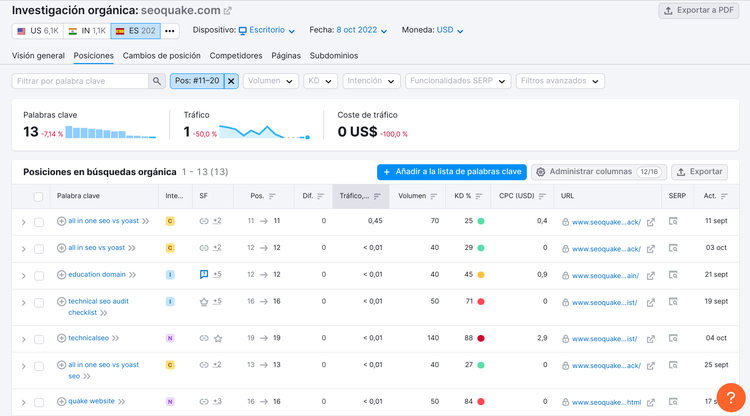The image size is (750, 416).
Task: Open more country databases ellipsis
Action: point(170,31)
